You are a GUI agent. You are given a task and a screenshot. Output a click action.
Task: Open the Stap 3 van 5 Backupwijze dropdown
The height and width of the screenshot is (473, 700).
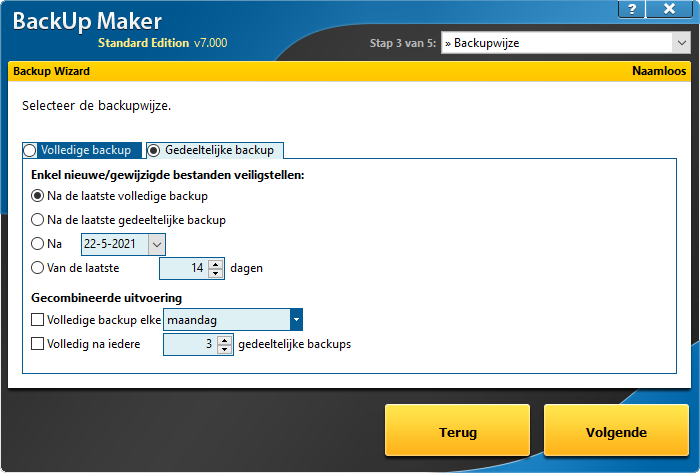681,43
